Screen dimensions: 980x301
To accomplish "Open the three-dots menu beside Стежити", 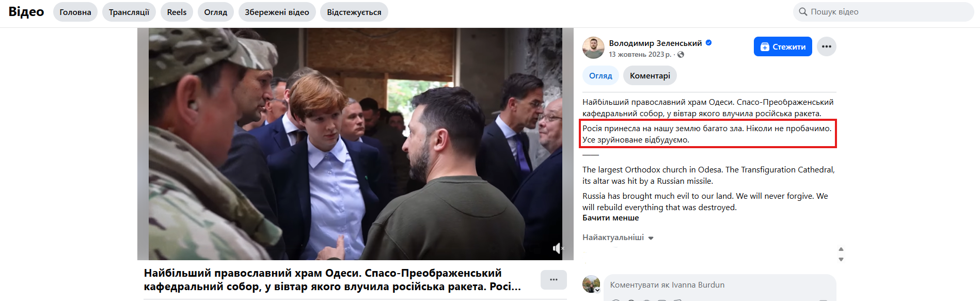I will [826, 46].
